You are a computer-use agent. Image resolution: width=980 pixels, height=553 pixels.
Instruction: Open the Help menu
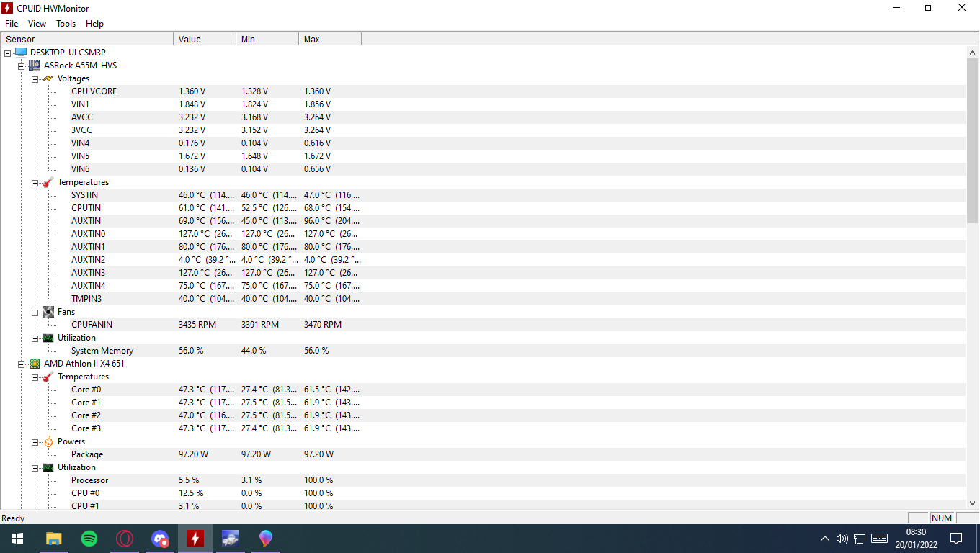pos(95,24)
